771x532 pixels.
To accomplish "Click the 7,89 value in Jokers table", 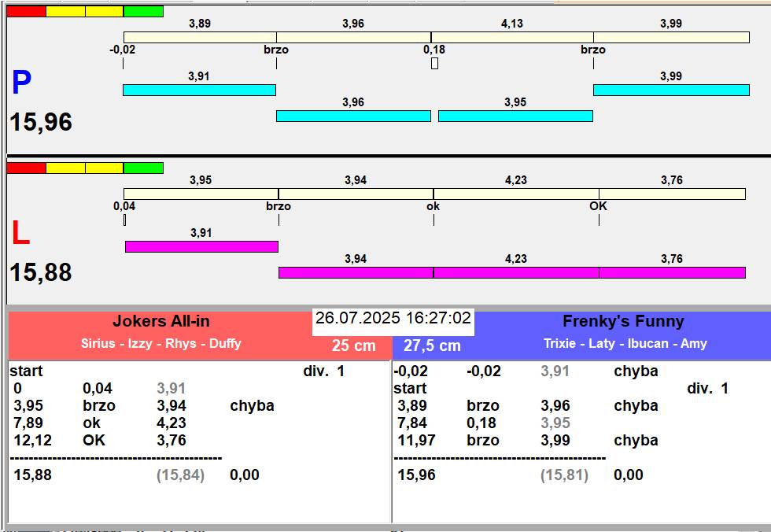I will [28, 423].
